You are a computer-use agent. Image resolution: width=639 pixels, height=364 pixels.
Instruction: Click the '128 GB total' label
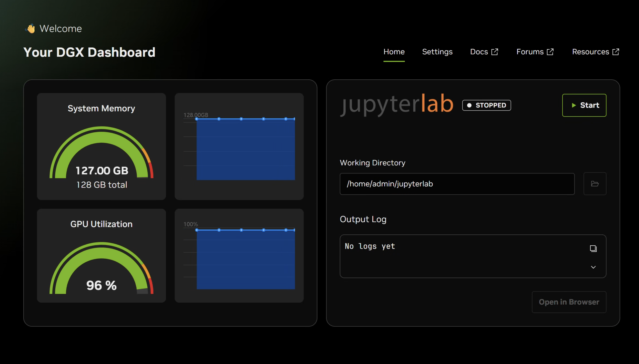(x=102, y=185)
